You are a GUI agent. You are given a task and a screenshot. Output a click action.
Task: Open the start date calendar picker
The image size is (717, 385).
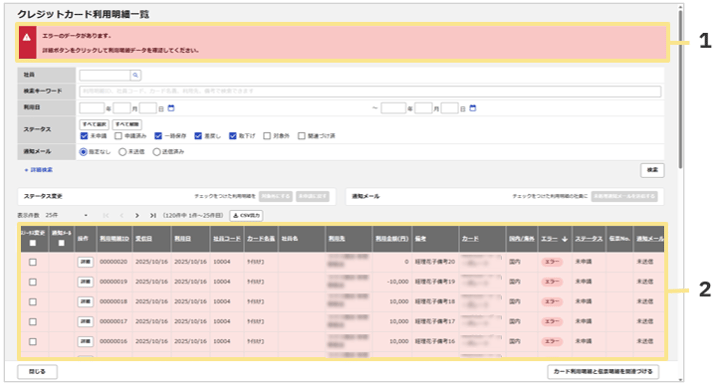tap(171, 108)
